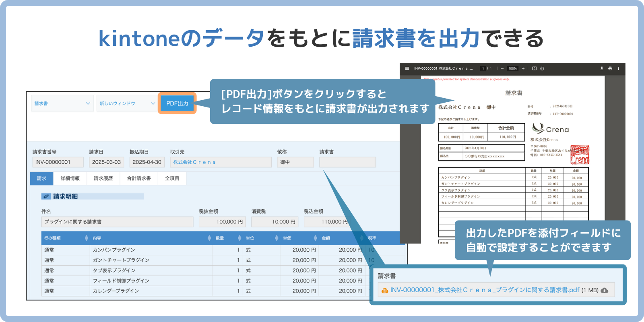Click the 消費税 field 10,000 円

[275, 222]
